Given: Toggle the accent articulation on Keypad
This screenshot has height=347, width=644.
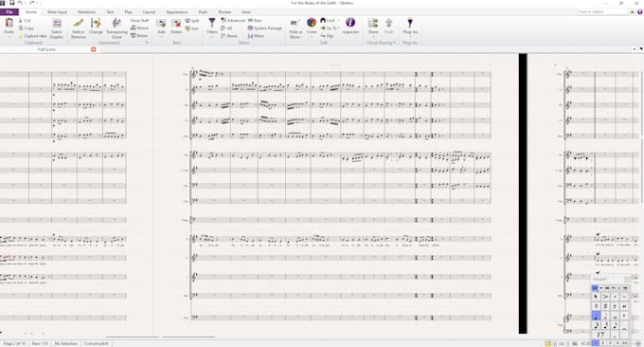Looking at the screenshot, I should tap(605, 297).
